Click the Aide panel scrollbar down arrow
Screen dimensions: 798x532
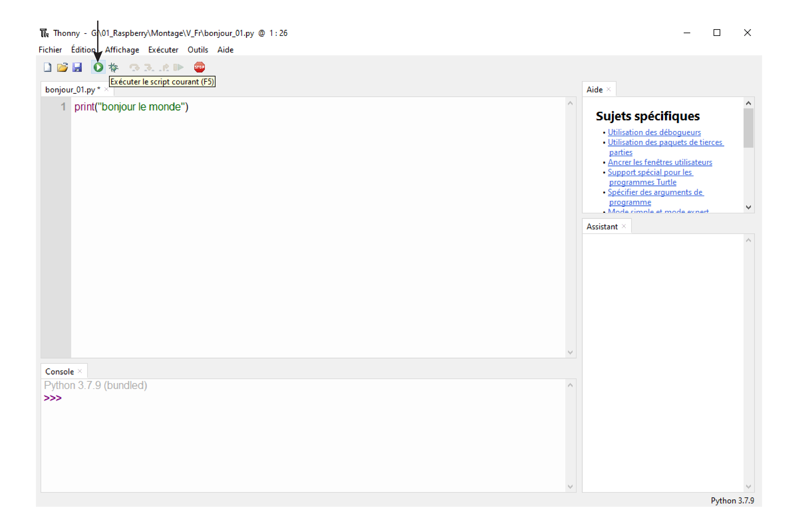tap(749, 207)
